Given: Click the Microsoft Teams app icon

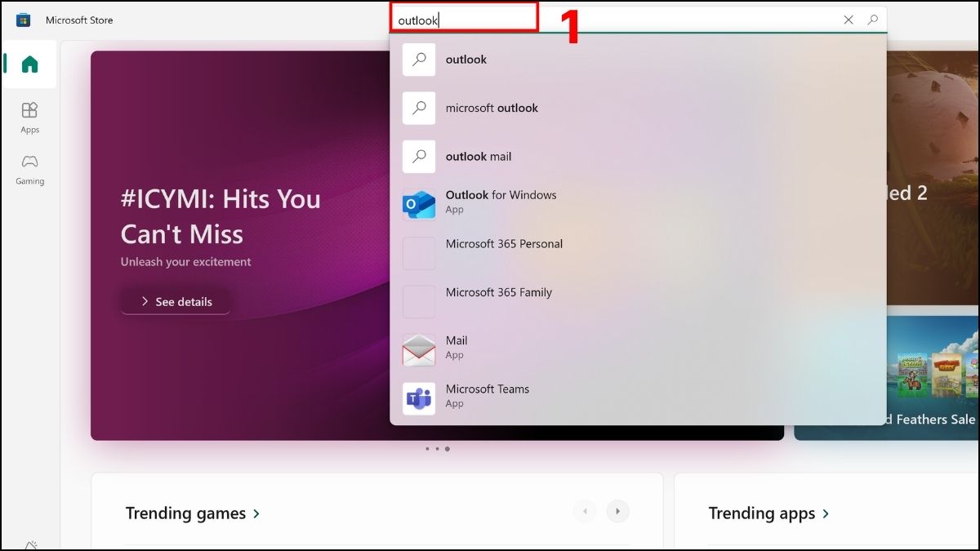Looking at the screenshot, I should click(x=419, y=398).
